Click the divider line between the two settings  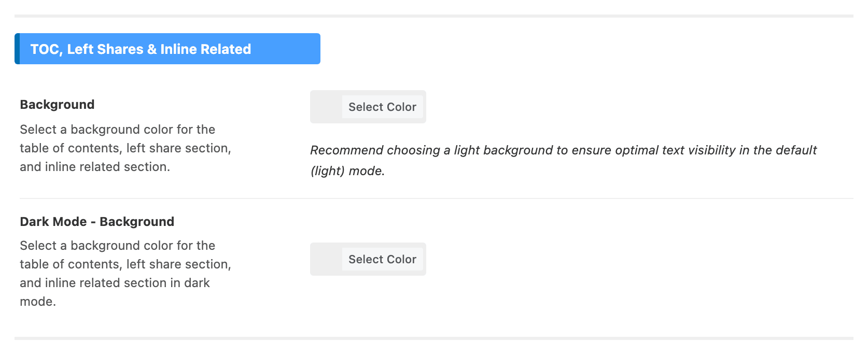pos(437,198)
